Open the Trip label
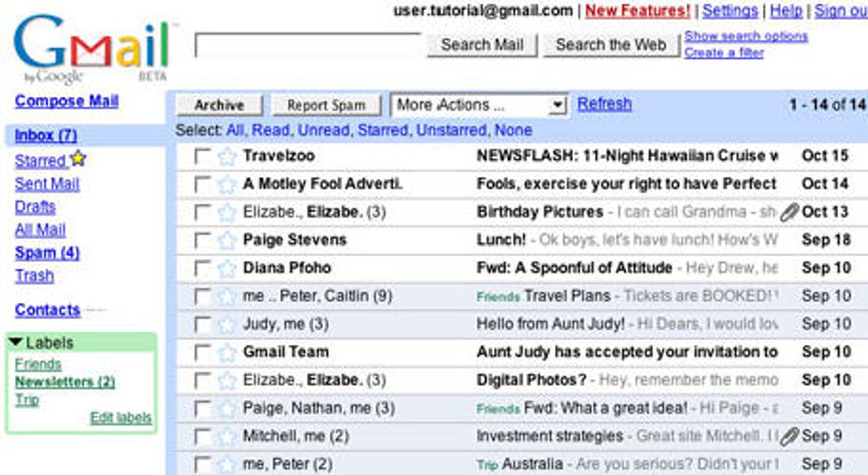Viewport: 868px width, 475px height. coord(27,400)
